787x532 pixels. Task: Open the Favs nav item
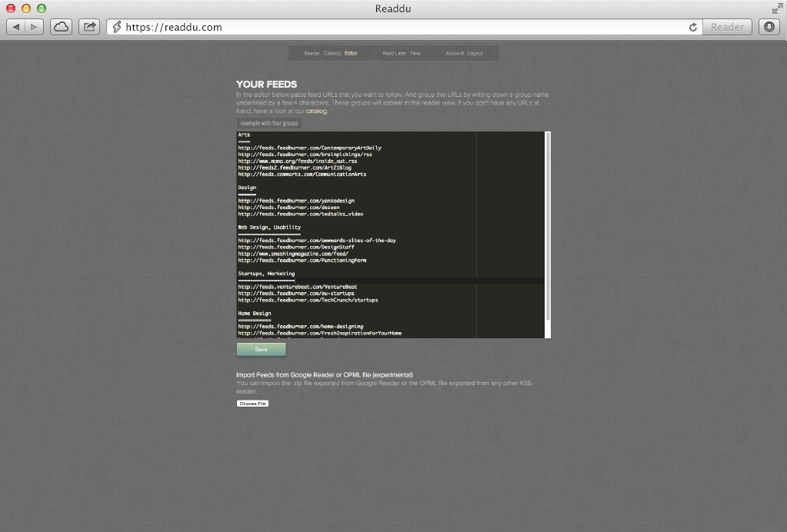(415, 53)
